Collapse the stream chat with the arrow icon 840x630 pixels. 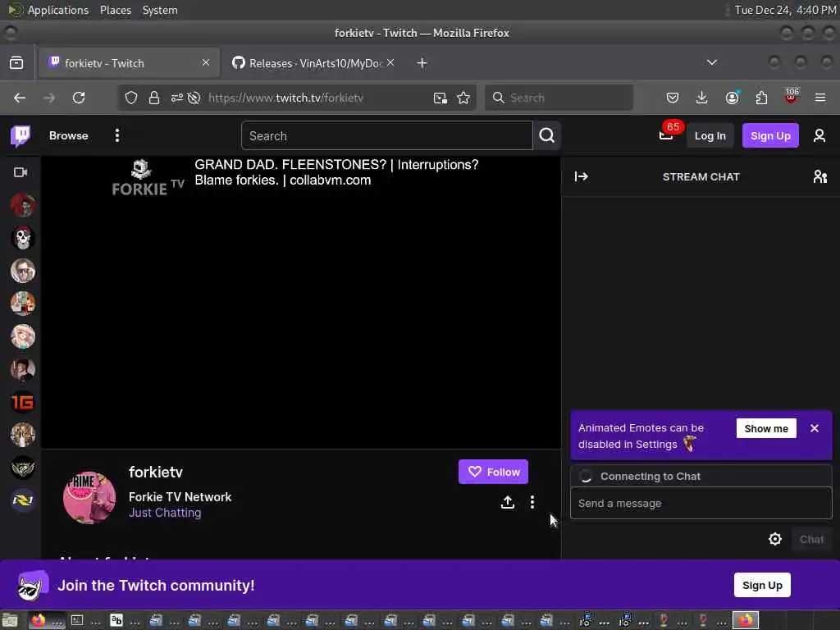582,177
